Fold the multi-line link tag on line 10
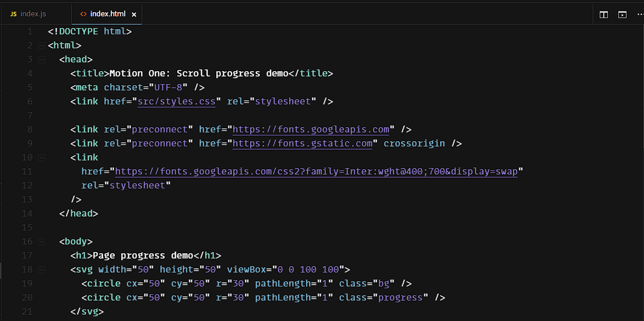The image size is (644, 321). 41,158
